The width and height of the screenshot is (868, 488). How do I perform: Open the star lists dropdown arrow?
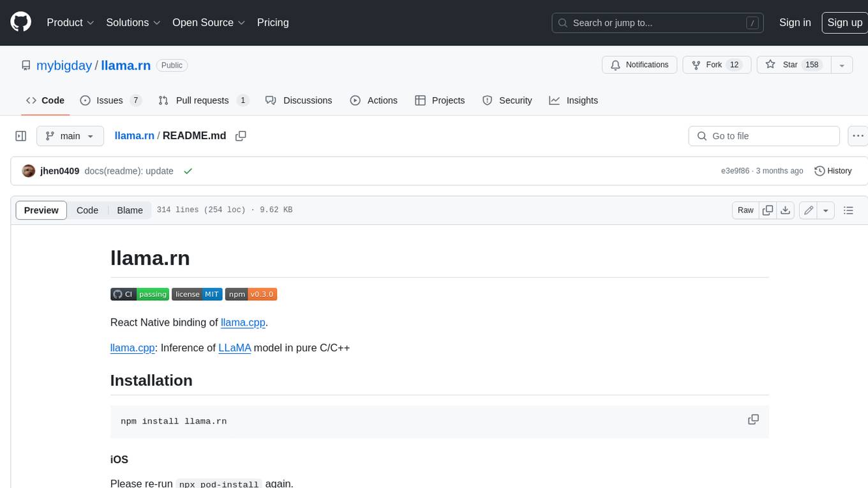pyautogui.click(x=842, y=65)
